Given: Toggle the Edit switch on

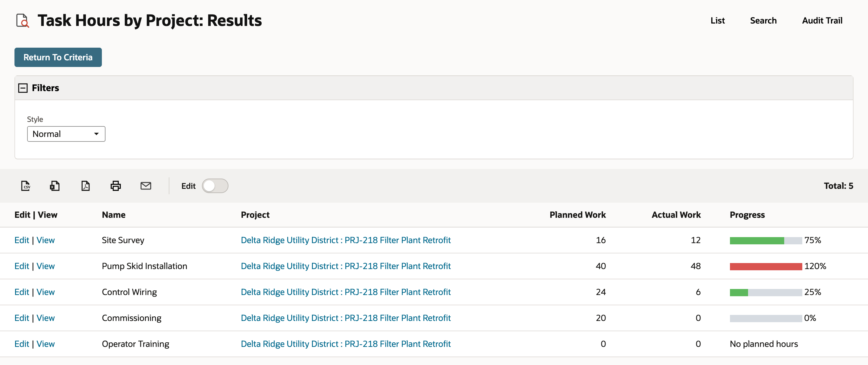Looking at the screenshot, I should [215, 186].
